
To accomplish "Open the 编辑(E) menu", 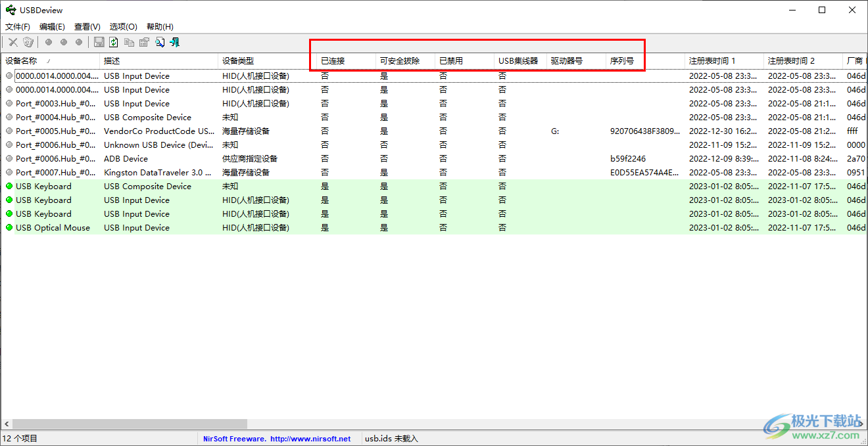I will coord(52,26).
